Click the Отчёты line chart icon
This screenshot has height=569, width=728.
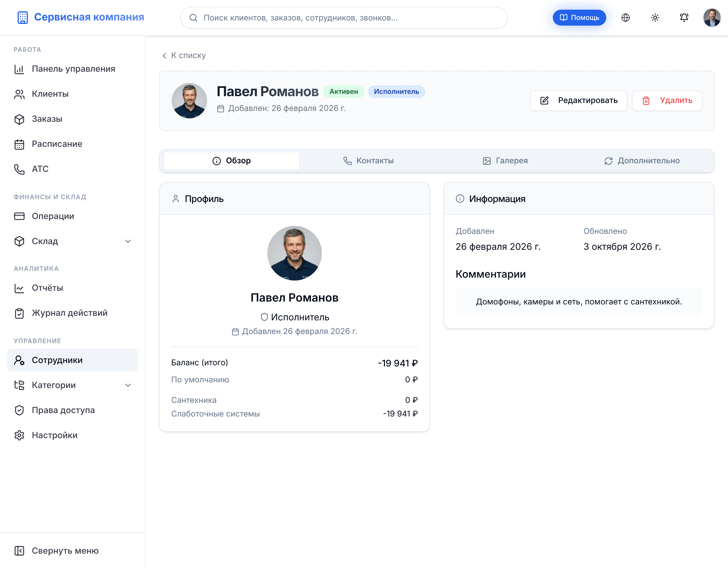[19, 288]
